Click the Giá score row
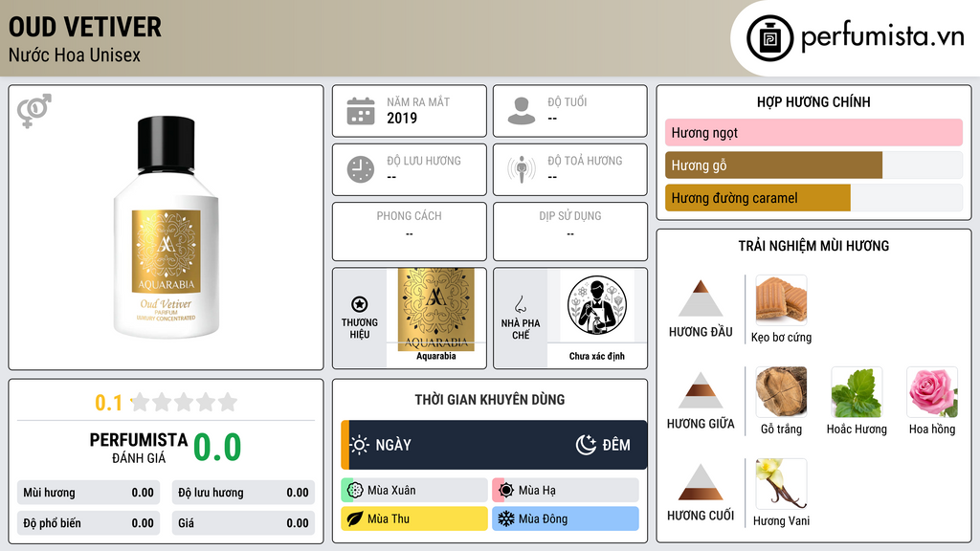The height and width of the screenshot is (551, 980). click(x=244, y=523)
